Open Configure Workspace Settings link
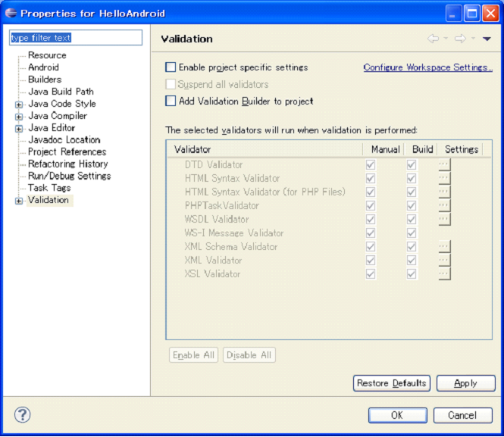 click(427, 67)
